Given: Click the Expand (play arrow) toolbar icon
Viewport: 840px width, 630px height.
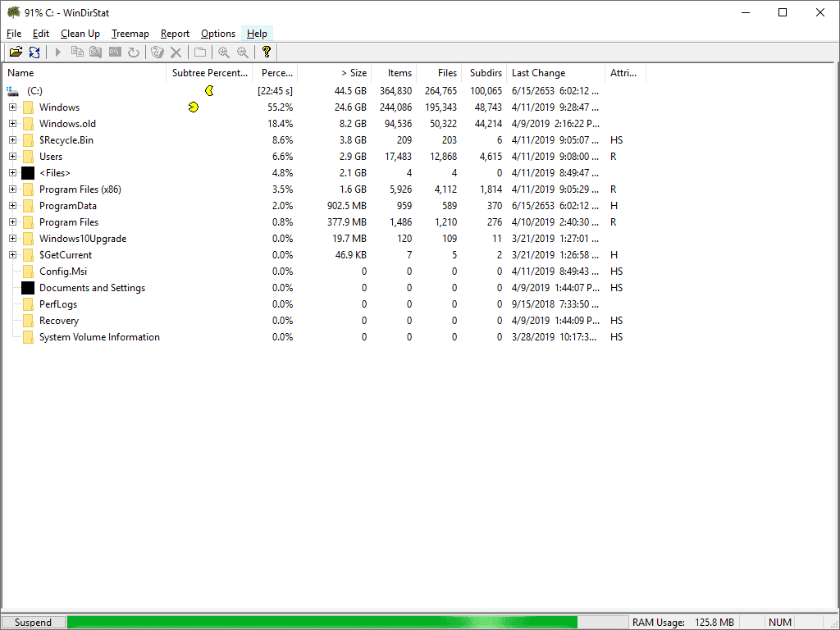Looking at the screenshot, I should pyautogui.click(x=58, y=52).
